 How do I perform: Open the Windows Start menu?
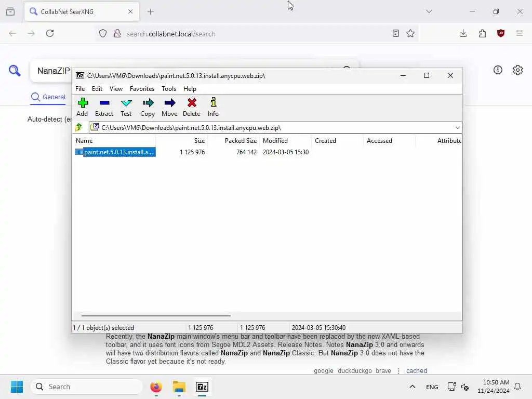pos(17,387)
